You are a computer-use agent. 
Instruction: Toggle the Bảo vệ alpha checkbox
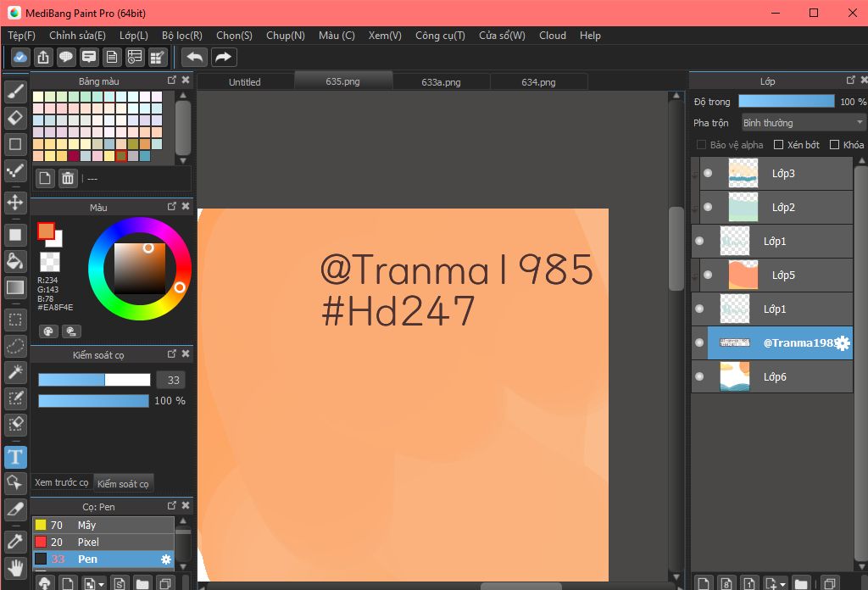click(701, 145)
